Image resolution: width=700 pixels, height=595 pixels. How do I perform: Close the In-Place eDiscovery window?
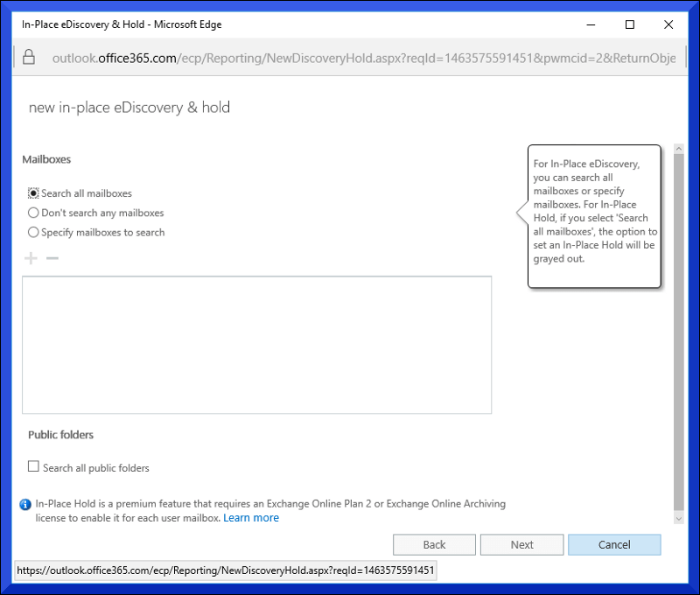(x=668, y=24)
